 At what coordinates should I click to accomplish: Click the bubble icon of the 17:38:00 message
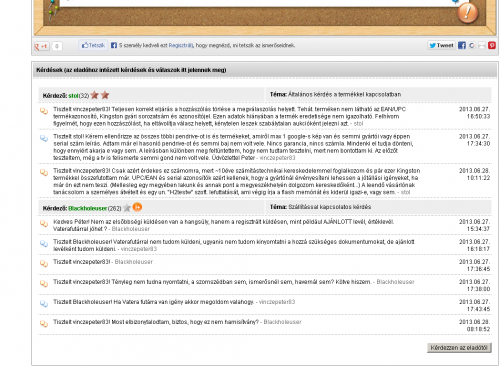(x=44, y=283)
